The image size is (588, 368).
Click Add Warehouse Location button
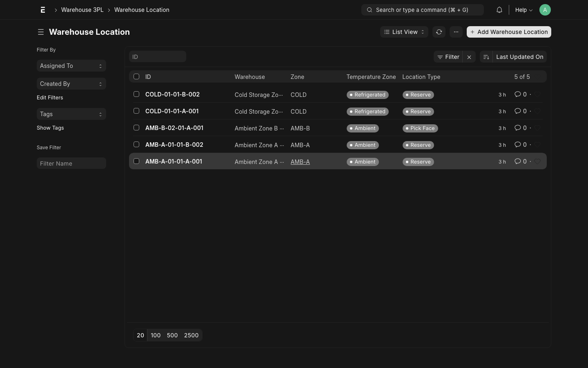pos(509,32)
